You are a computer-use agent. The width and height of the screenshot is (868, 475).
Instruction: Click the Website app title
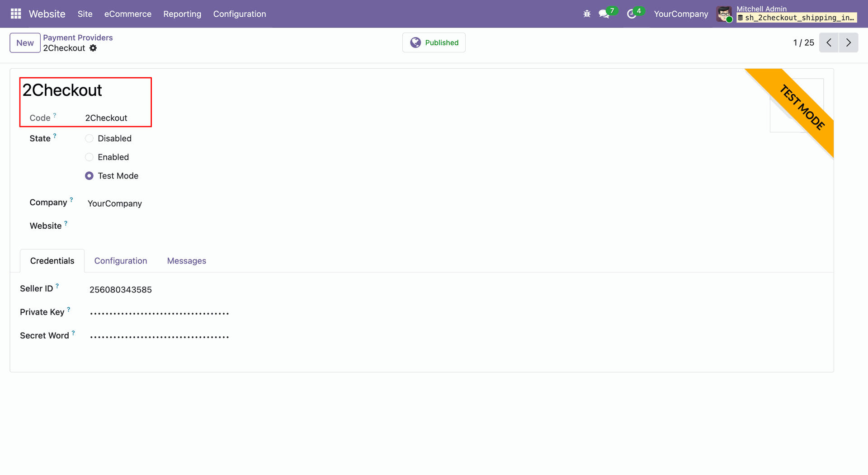[x=47, y=14]
